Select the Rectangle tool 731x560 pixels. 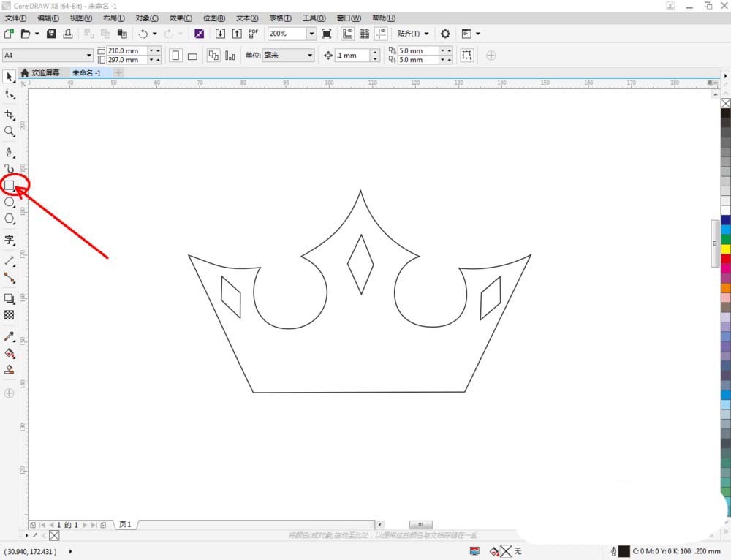[9, 185]
